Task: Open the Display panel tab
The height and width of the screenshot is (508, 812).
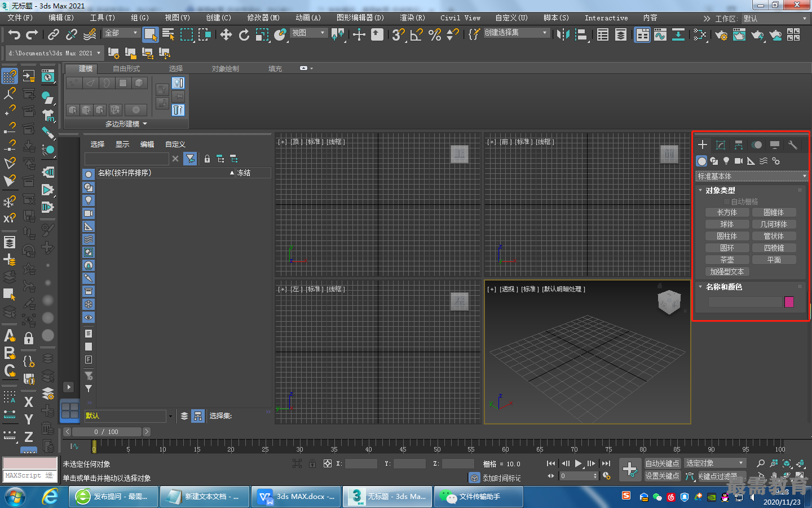Action: tap(775, 145)
